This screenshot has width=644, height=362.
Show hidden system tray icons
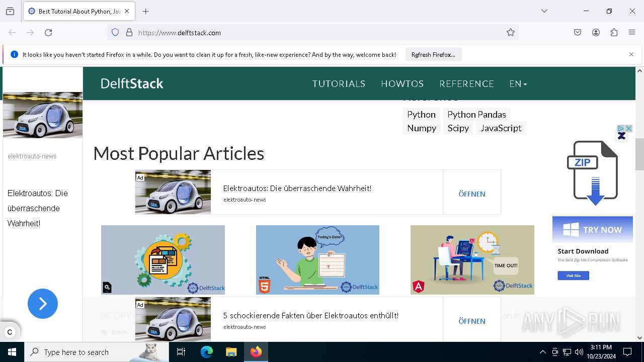click(x=542, y=352)
